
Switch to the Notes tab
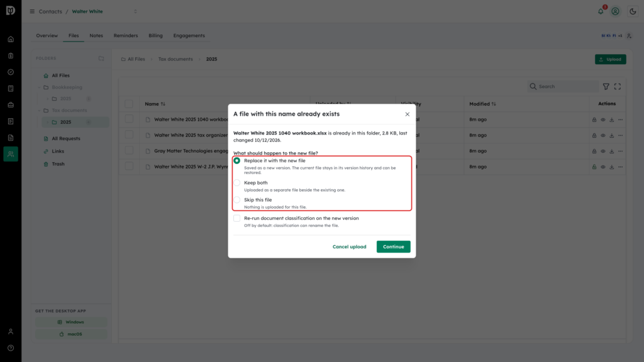(96, 36)
